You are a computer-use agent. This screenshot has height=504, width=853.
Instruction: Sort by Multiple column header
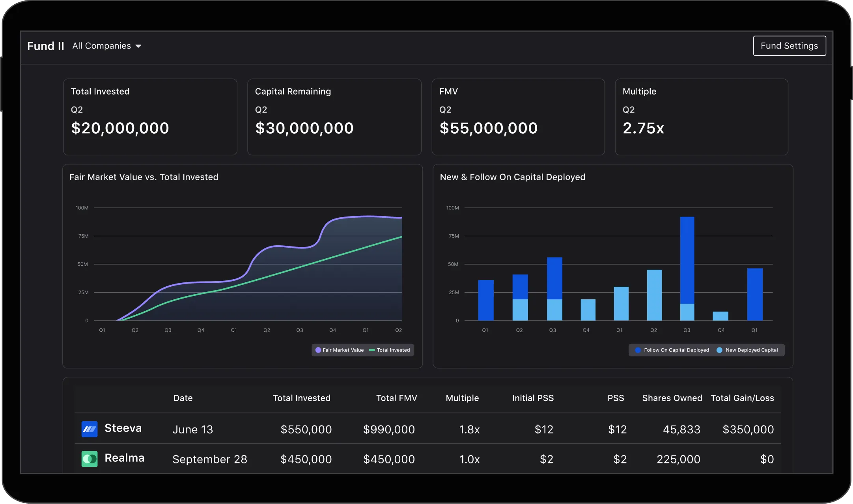[462, 398]
